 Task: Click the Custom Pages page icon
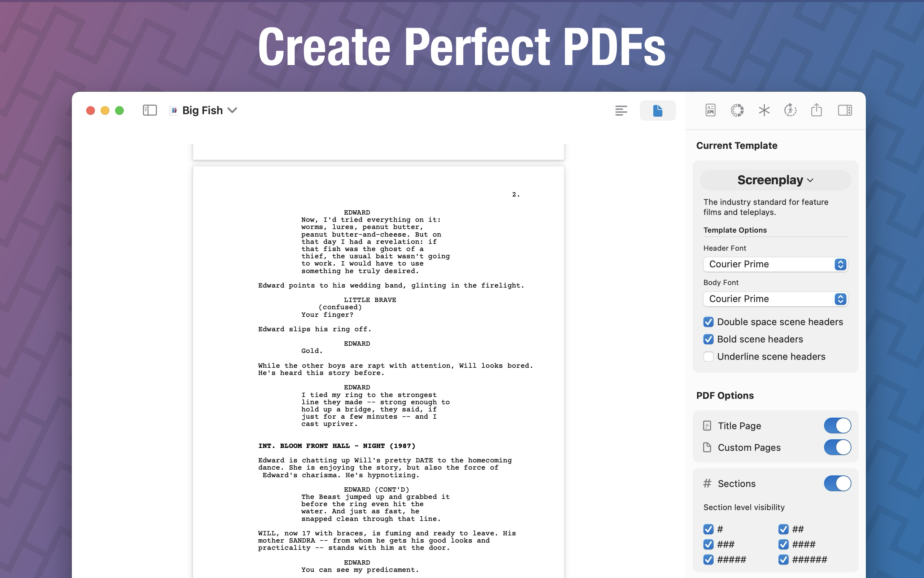[x=707, y=447]
